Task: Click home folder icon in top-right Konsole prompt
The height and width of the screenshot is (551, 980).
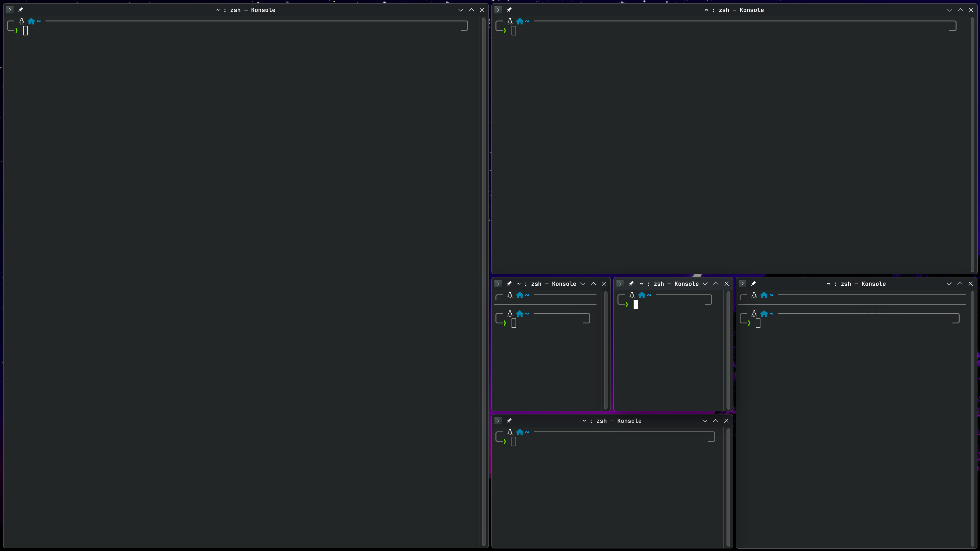Action: (520, 21)
